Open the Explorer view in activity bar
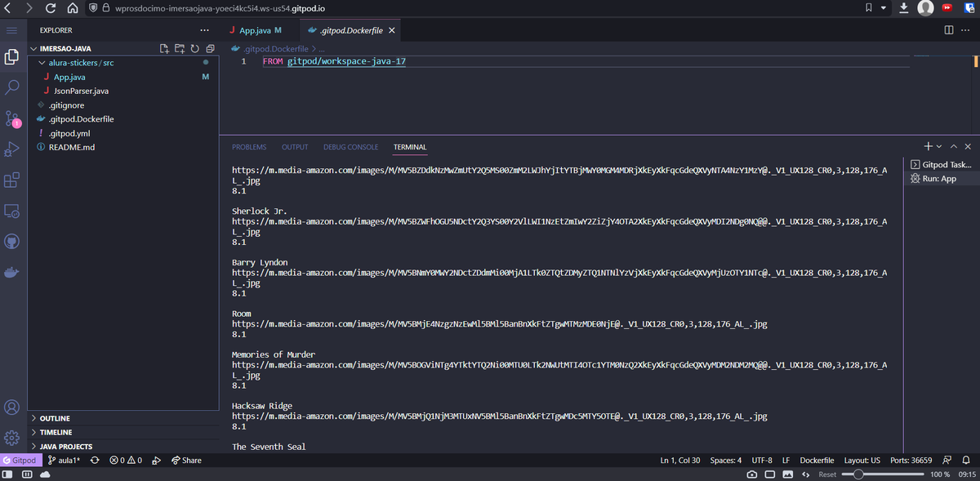Image resolution: width=980 pixels, height=481 pixels. [x=12, y=57]
